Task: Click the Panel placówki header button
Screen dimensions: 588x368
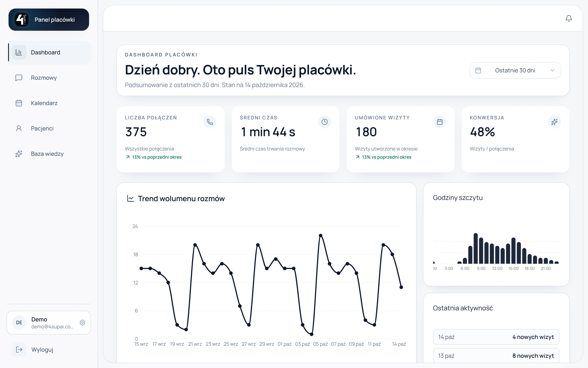Action: point(49,19)
